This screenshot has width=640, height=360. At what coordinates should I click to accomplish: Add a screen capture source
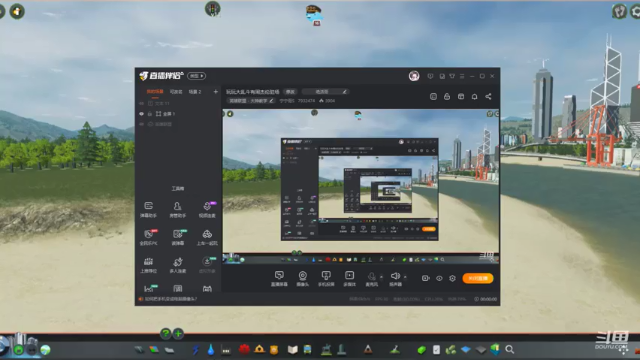point(279,278)
